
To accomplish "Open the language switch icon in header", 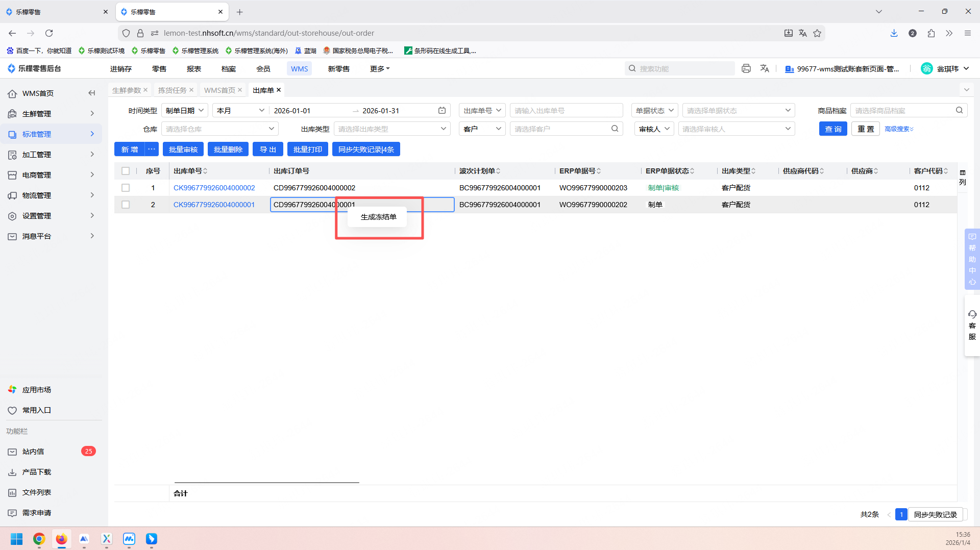I will (765, 68).
